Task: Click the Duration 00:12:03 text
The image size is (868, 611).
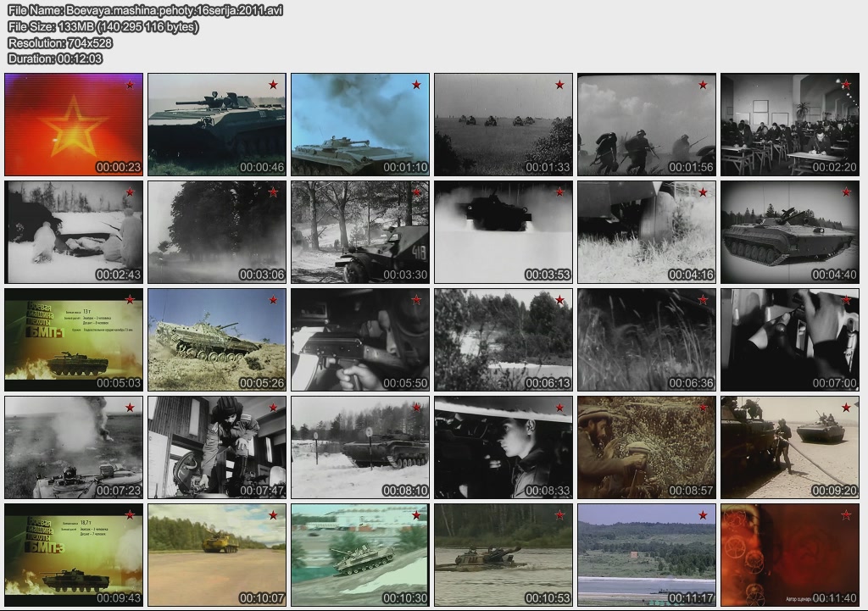Action: click(55, 58)
